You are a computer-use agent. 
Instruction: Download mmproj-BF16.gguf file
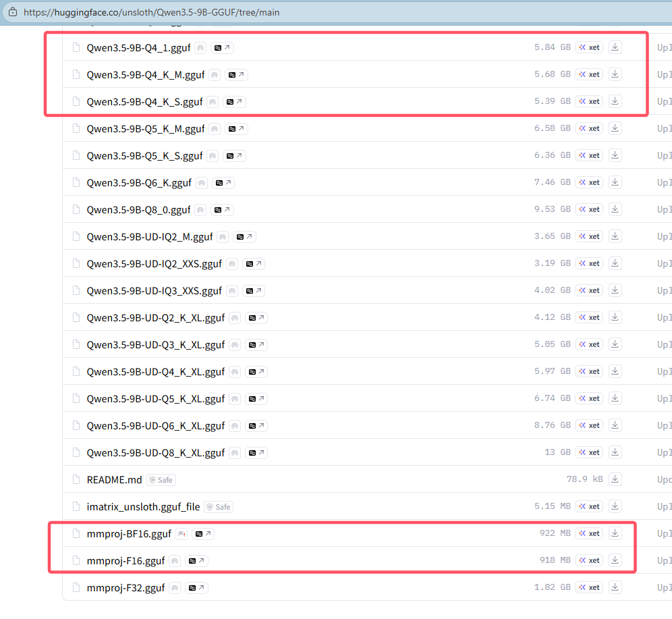(x=615, y=533)
